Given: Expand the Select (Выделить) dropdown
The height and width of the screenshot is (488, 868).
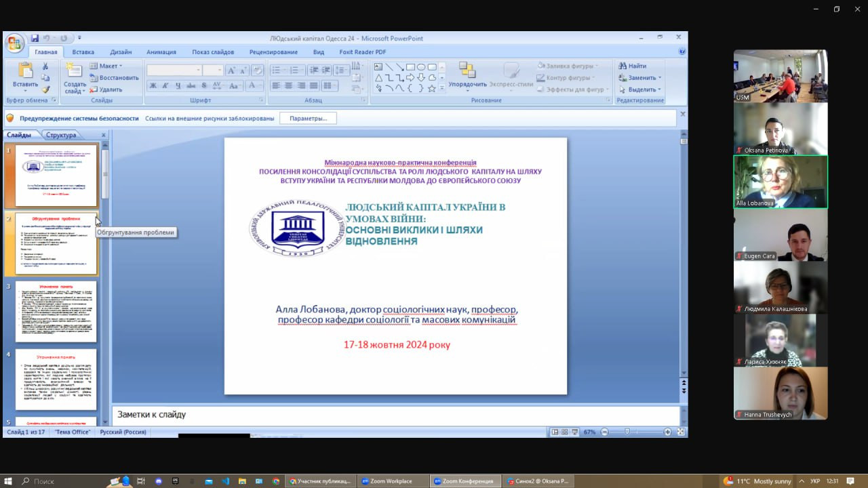Looking at the screenshot, I should pyautogui.click(x=641, y=89).
